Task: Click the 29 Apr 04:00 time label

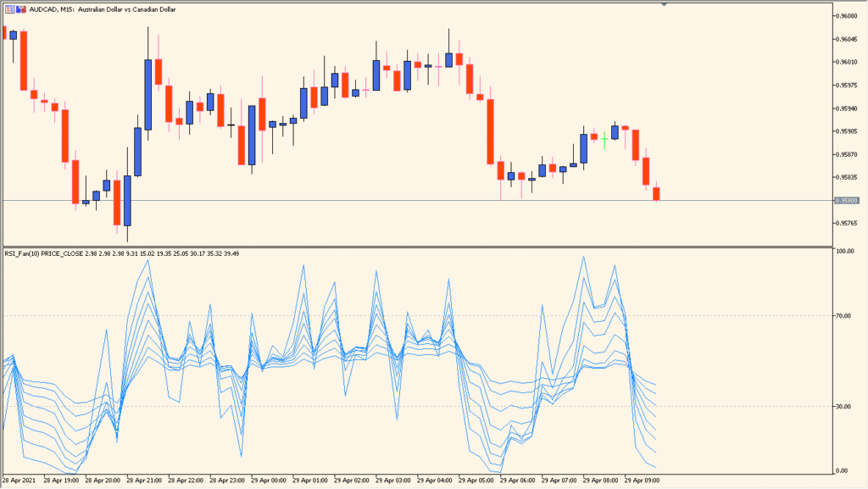Action: click(435, 481)
